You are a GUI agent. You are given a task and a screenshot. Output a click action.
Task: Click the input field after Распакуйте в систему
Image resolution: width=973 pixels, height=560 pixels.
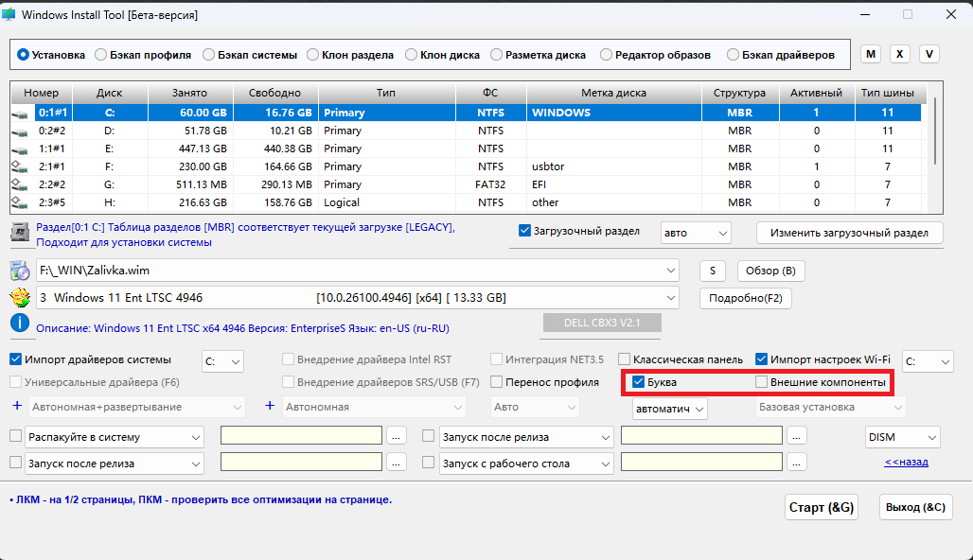301,435
